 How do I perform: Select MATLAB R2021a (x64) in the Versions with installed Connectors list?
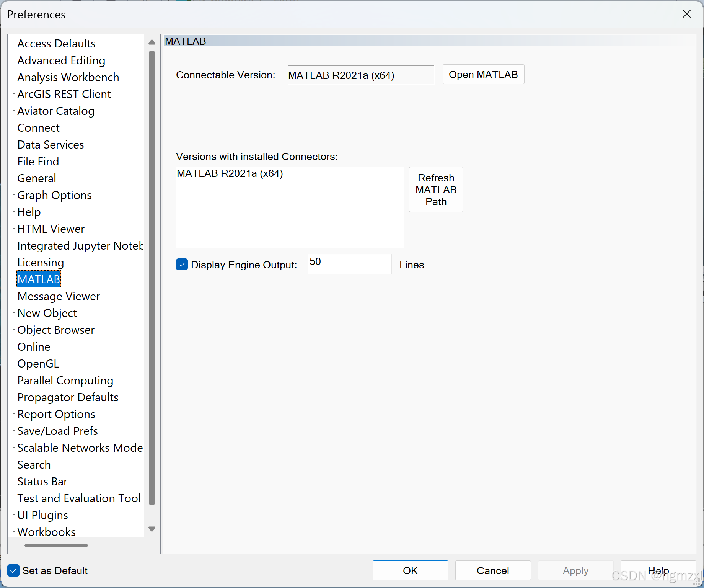[230, 173]
